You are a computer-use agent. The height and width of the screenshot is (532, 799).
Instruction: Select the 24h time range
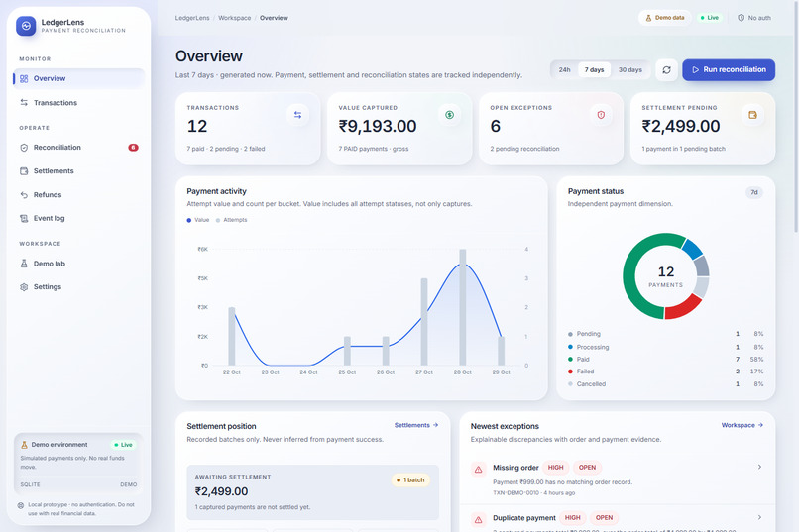(x=565, y=70)
